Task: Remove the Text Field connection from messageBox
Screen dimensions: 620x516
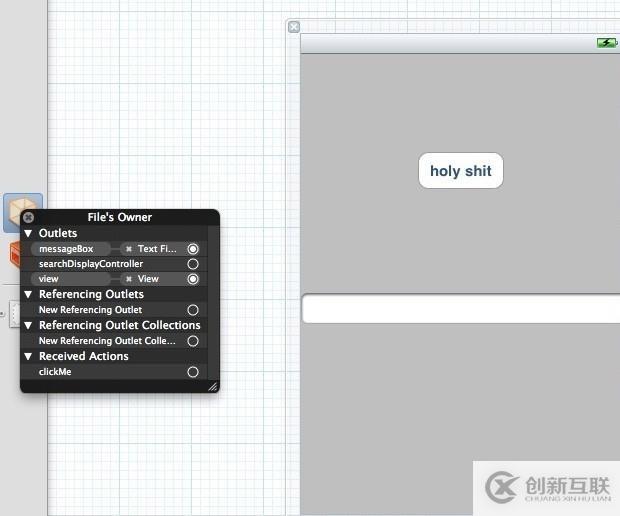Action: 129,249
